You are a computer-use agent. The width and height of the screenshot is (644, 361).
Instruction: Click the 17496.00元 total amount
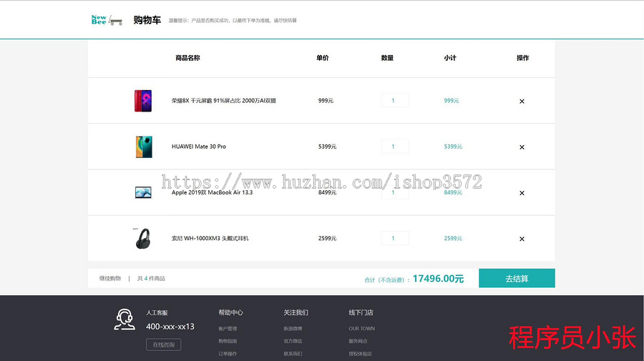click(x=438, y=279)
